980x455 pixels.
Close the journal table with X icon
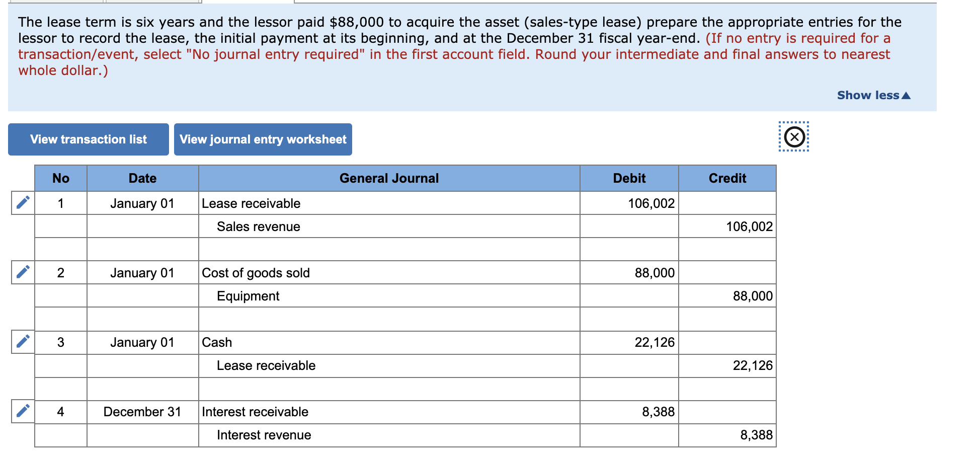pyautogui.click(x=794, y=136)
